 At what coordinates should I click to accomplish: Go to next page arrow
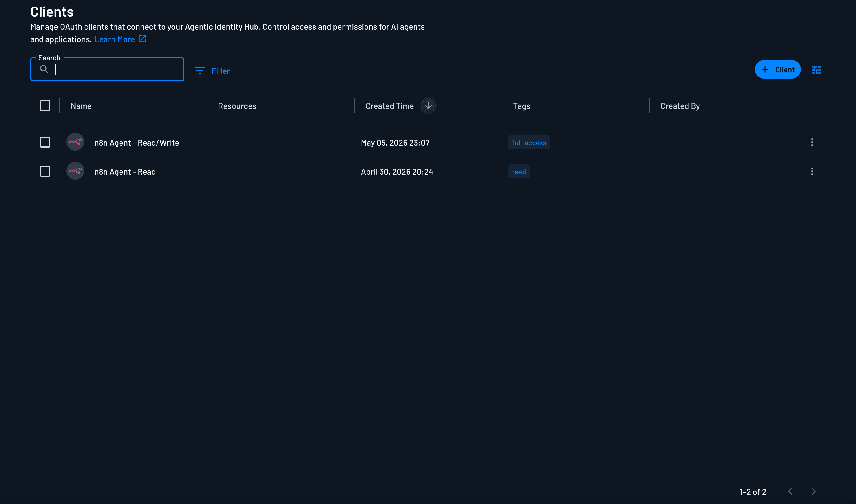814,492
